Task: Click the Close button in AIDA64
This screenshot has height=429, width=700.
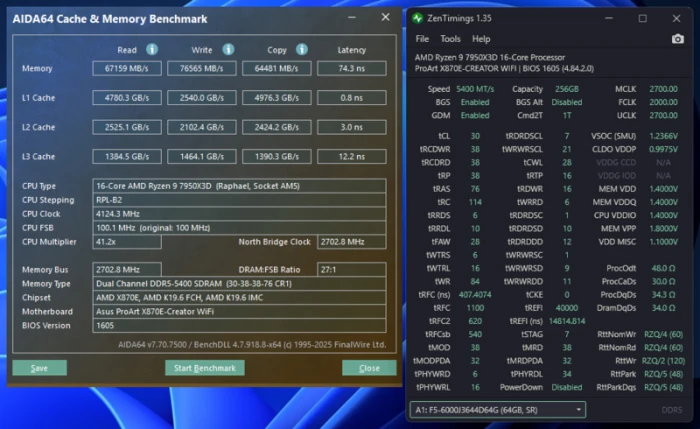Action: pyautogui.click(x=369, y=368)
